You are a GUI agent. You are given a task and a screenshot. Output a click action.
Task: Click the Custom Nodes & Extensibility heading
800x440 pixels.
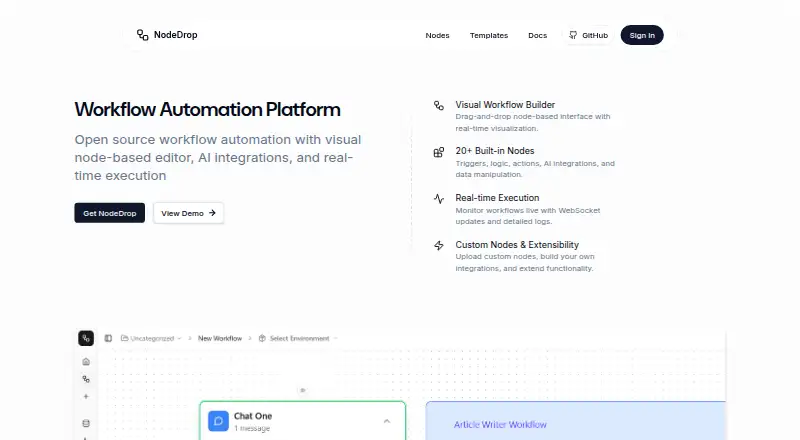click(x=517, y=245)
